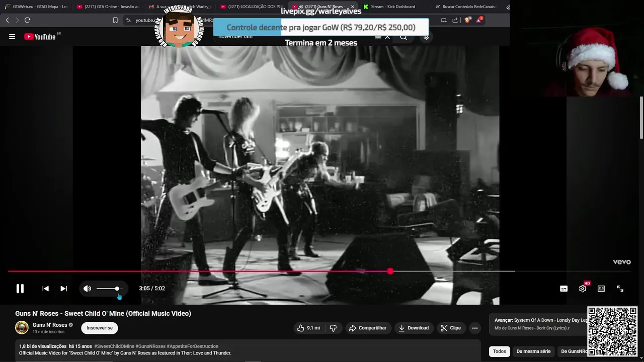The height and width of the screenshot is (362, 644).
Task: Reload the page
Action: 27,20
